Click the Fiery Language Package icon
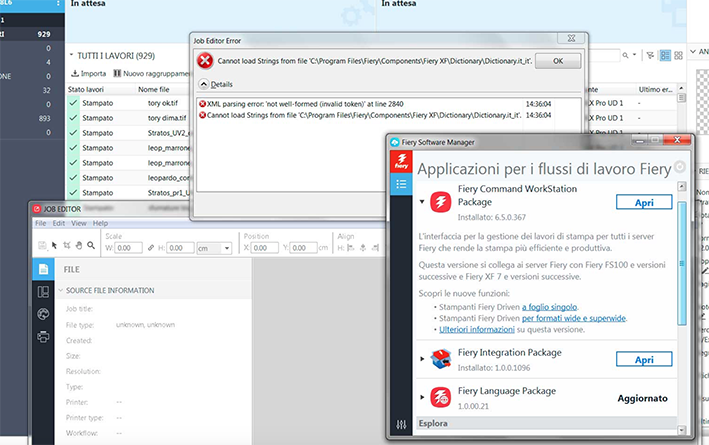This screenshot has height=445, width=709. coord(440,398)
